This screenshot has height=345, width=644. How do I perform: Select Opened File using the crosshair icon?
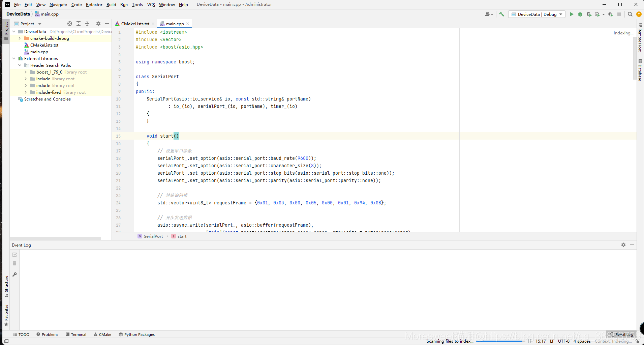[x=70, y=24]
